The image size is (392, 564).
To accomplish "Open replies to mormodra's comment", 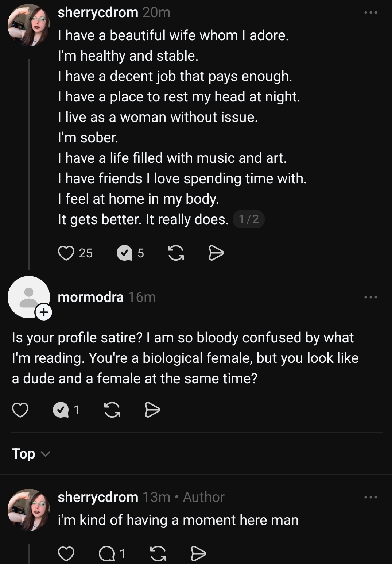I will pos(61,410).
